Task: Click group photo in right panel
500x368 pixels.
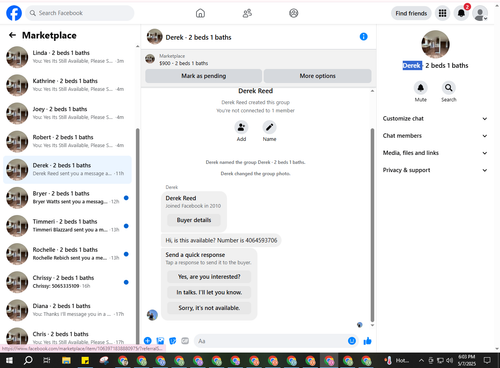Action: tap(435, 44)
